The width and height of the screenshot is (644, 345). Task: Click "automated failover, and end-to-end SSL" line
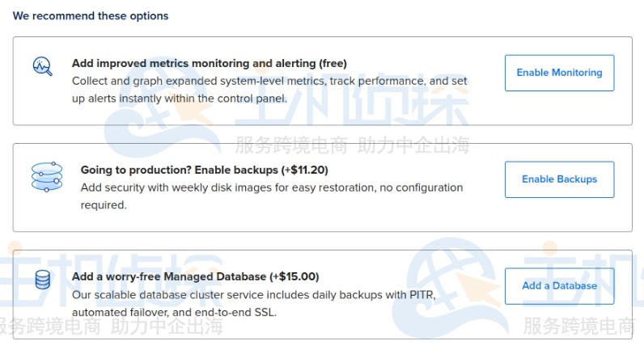coord(174,312)
